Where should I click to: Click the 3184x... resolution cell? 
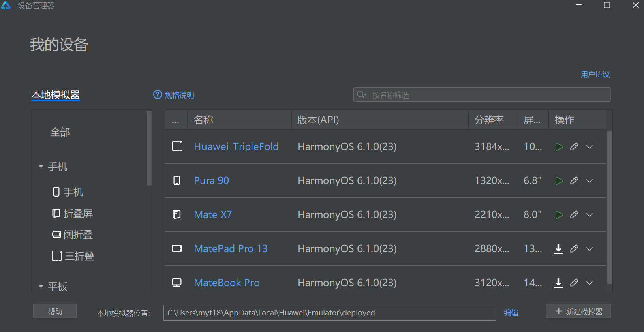[x=492, y=146]
